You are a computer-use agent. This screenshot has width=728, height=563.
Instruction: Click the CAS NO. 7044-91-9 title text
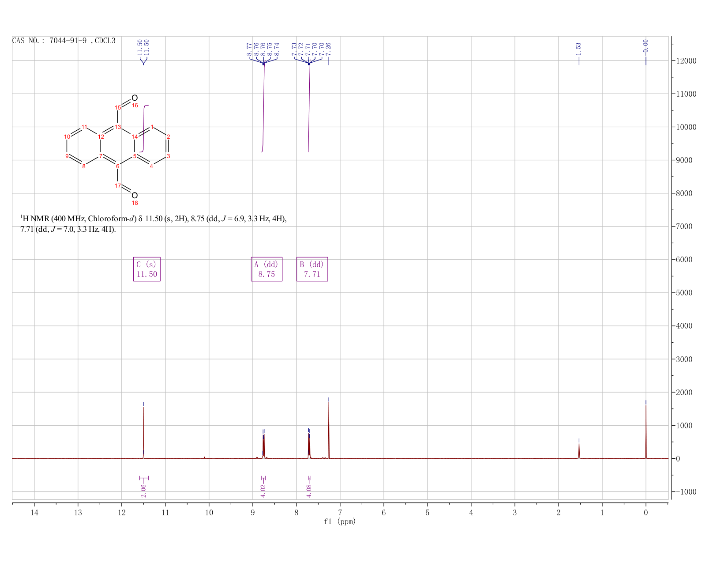[x=64, y=41]
